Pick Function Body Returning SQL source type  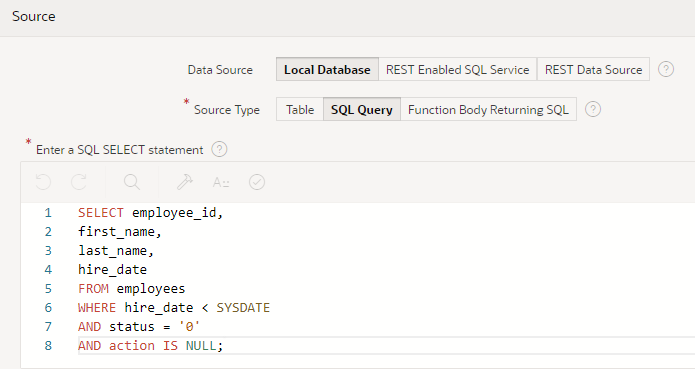click(488, 109)
